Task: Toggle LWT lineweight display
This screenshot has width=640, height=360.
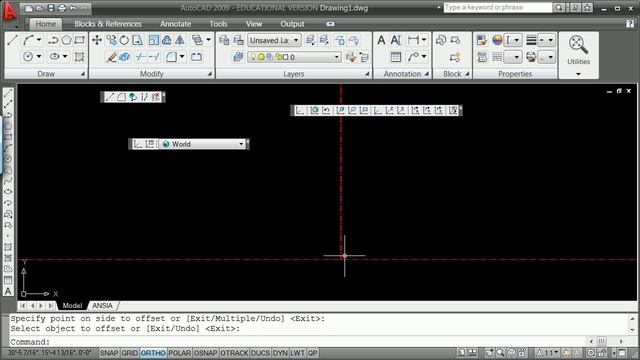Action: click(x=298, y=353)
